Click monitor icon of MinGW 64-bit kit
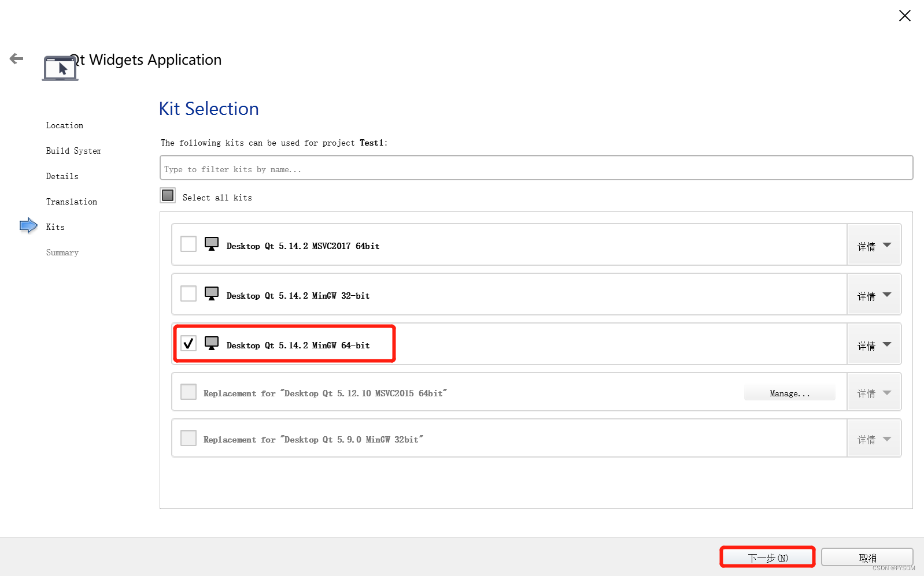Screen dimensions: 924x576 point(212,343)
